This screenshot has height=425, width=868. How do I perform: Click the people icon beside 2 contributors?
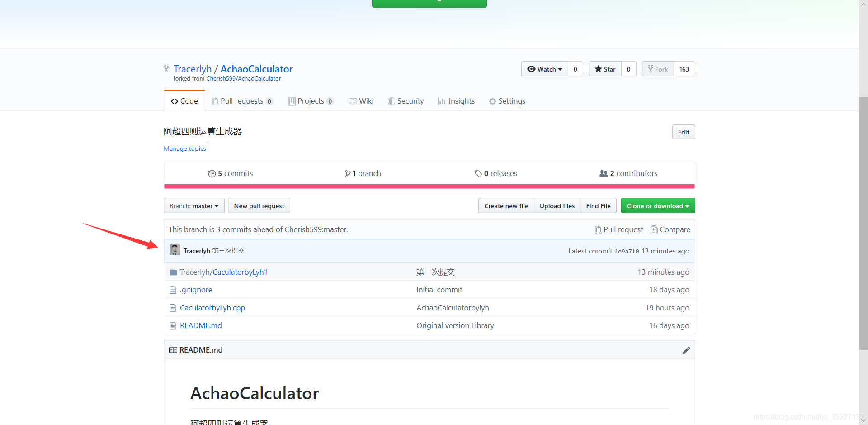click(x=604, y=173)
